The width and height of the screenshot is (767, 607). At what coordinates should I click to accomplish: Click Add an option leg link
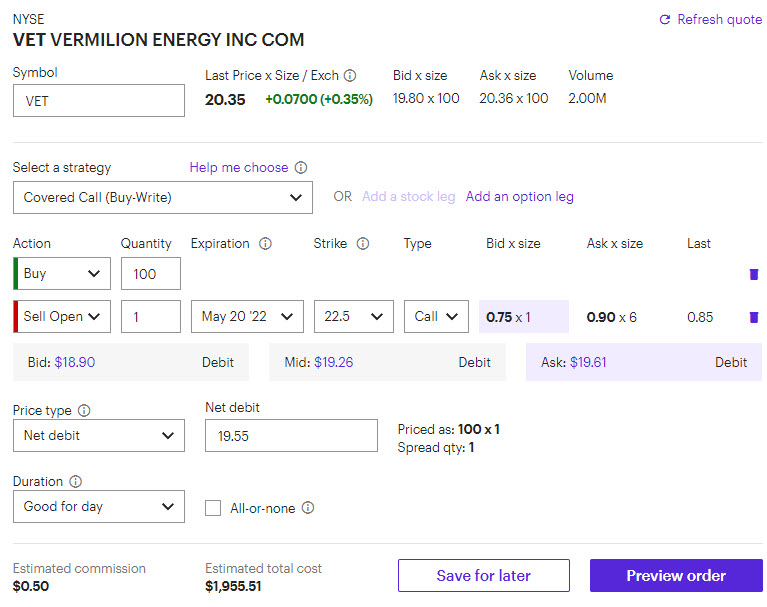519,197
